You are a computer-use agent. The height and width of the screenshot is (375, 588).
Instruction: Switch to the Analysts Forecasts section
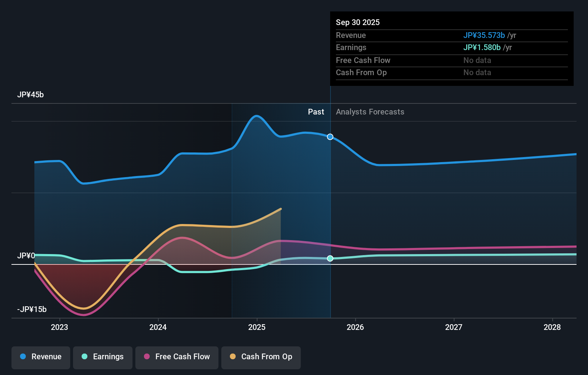(370, 112)
